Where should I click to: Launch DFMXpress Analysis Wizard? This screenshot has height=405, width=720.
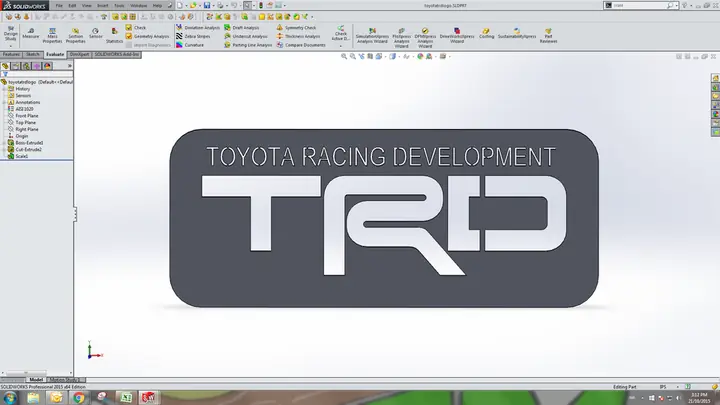[425, 37]
